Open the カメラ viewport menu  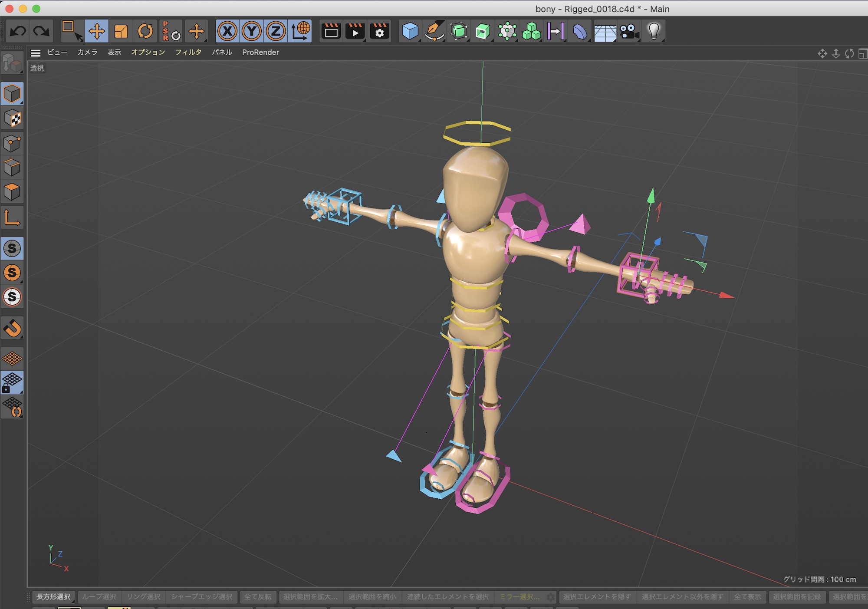click(87, 52)
